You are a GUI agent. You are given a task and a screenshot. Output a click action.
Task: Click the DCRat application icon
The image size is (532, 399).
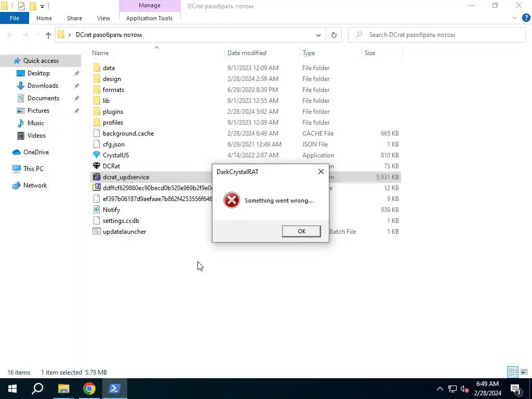coord(97,166)
